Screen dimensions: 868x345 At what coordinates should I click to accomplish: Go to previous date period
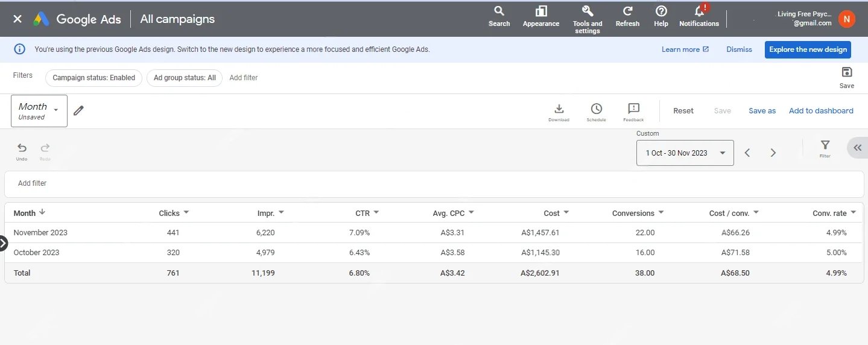coord(747,153)
